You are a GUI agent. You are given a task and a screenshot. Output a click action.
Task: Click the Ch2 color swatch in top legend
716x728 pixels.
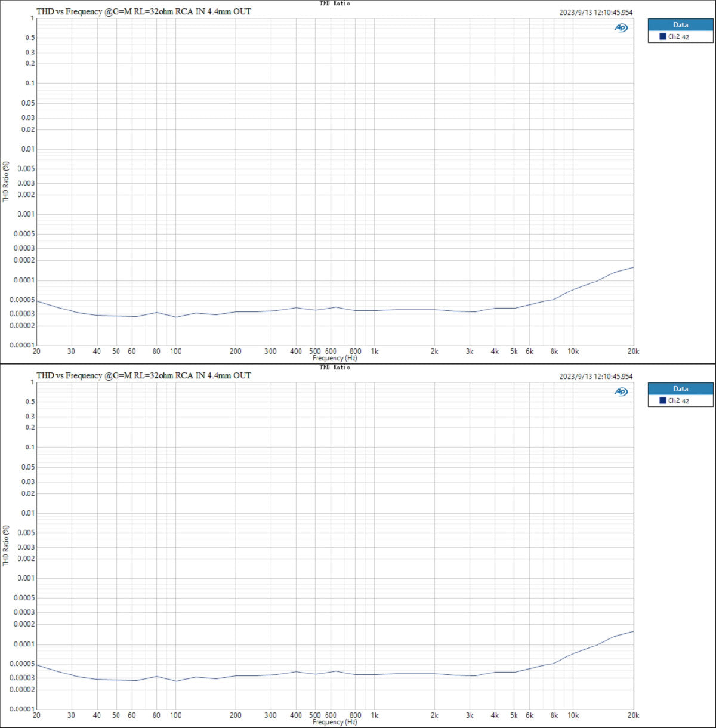click(x=662, y=36)
